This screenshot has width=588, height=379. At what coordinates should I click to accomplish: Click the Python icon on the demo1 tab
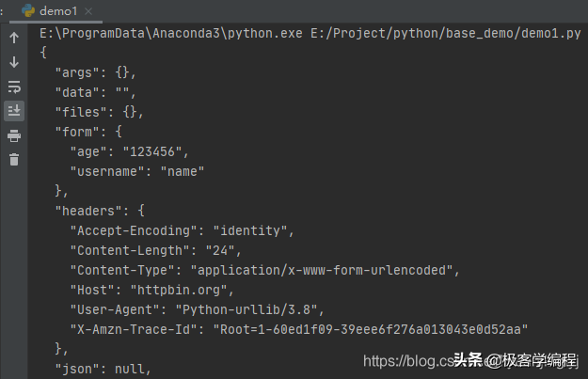click(x=28, y=11)
